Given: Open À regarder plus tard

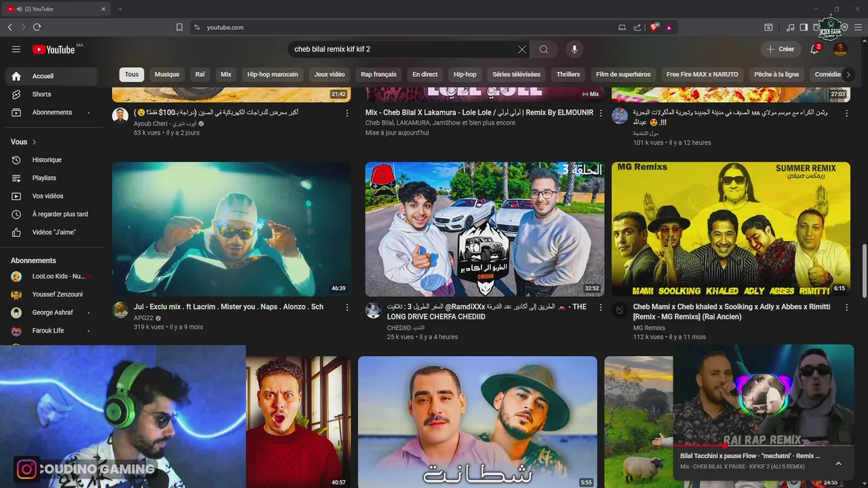Looking at the screenshot, I should 53,214.
